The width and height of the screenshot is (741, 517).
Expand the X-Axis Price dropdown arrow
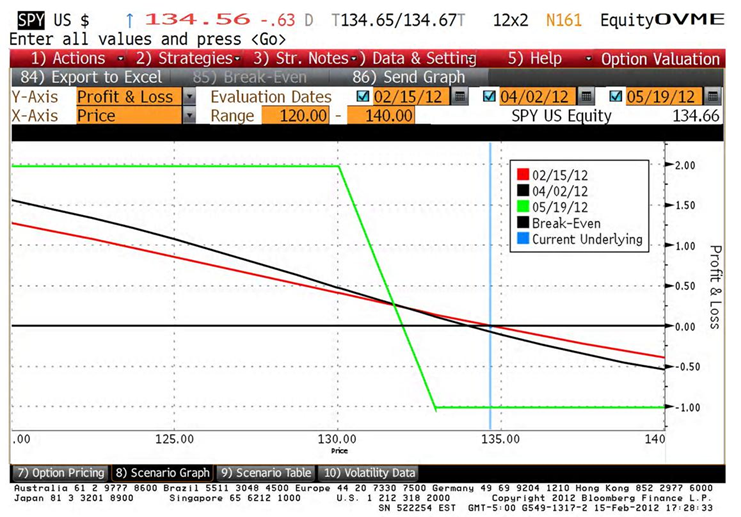pyautogui.click(x=189, y=115)
